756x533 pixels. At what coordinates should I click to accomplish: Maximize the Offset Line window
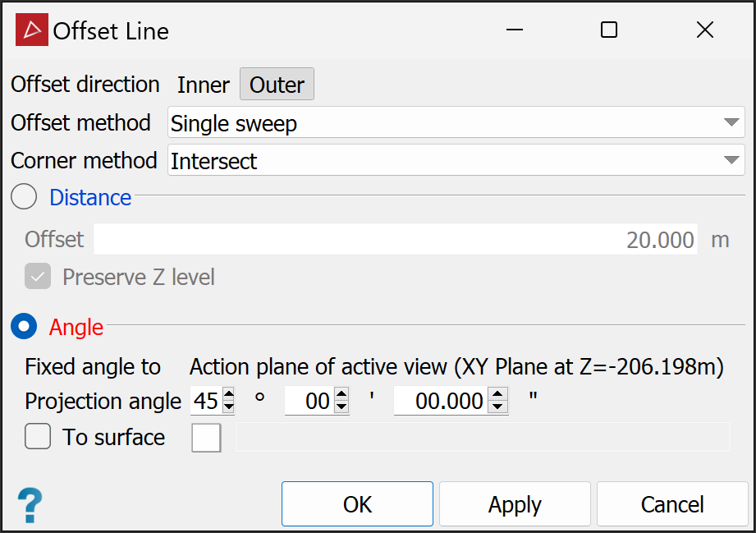point(609,30)
